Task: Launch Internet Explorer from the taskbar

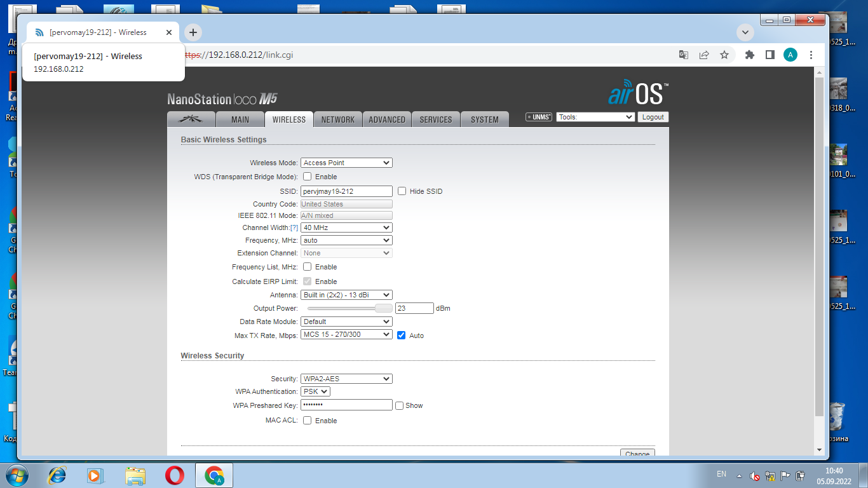Action: [x=57, y=475]
